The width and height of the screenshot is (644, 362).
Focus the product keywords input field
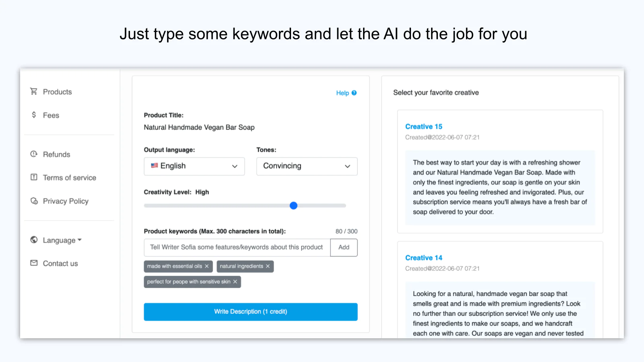tap(237, 247)
